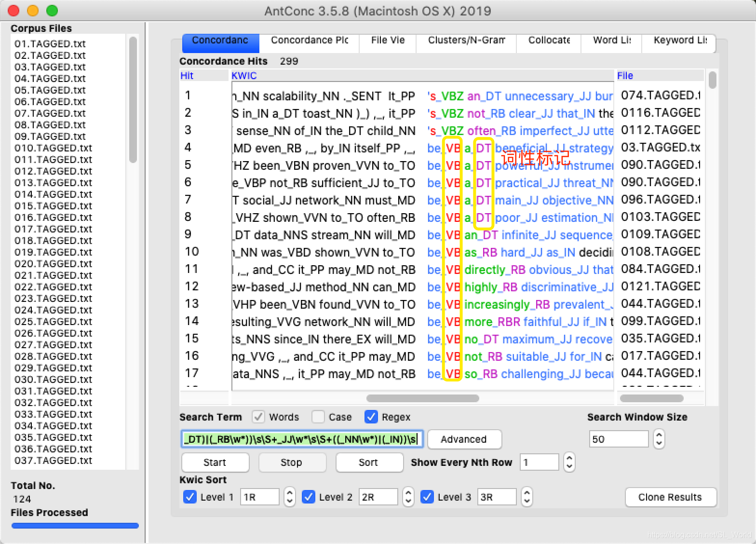Enable the Case checkbox
Image resolution: width=756 pixels, height=544 pixels.
(x=318, y=417)
